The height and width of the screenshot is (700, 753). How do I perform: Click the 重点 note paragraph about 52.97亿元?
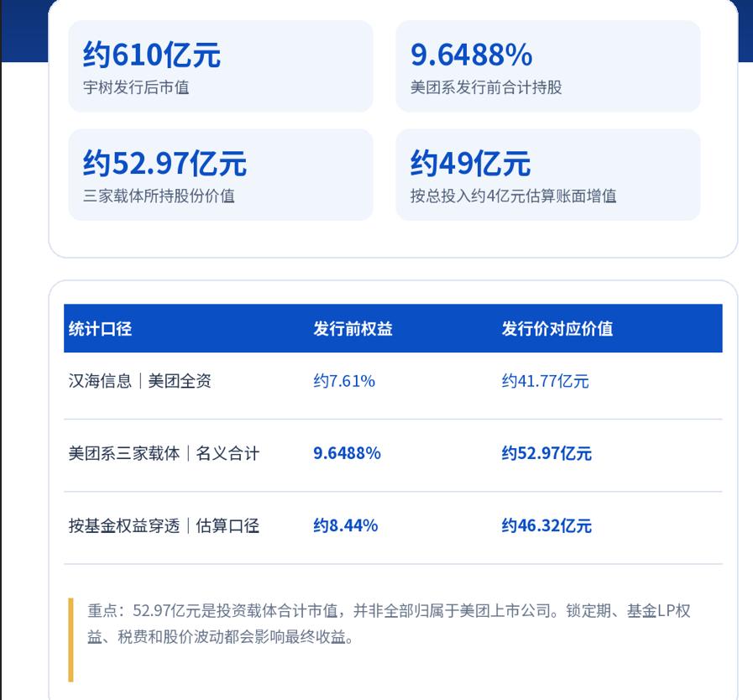tap(389, 624)
